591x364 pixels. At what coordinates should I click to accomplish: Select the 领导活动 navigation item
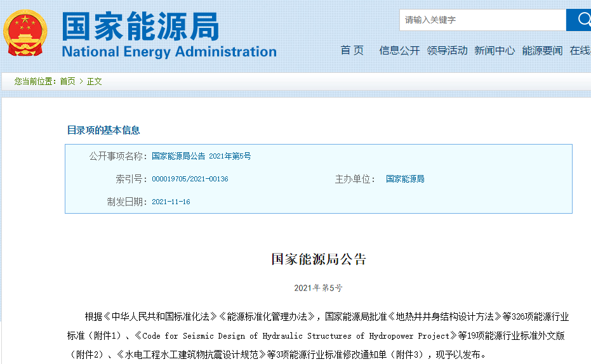[447, 51]
